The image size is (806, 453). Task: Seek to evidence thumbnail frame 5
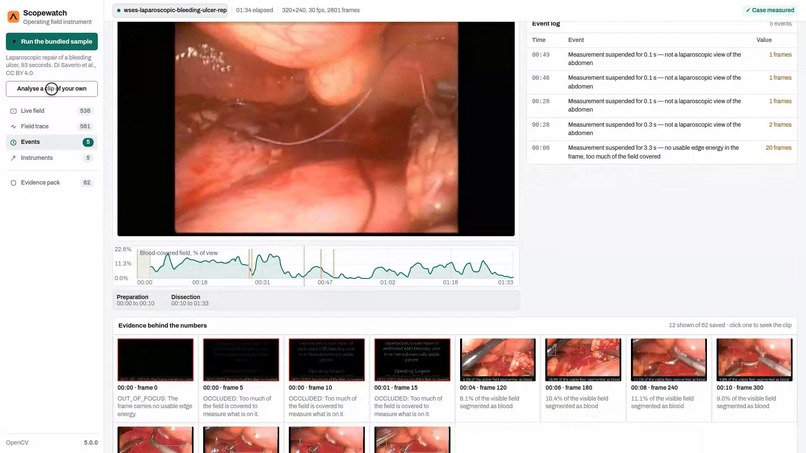click(241, 360)
